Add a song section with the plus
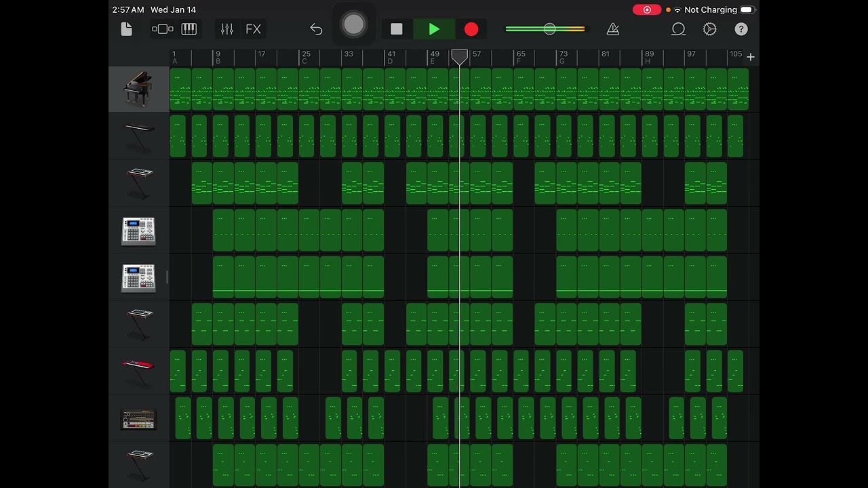 pyautogui.click(x=751, y=58)
